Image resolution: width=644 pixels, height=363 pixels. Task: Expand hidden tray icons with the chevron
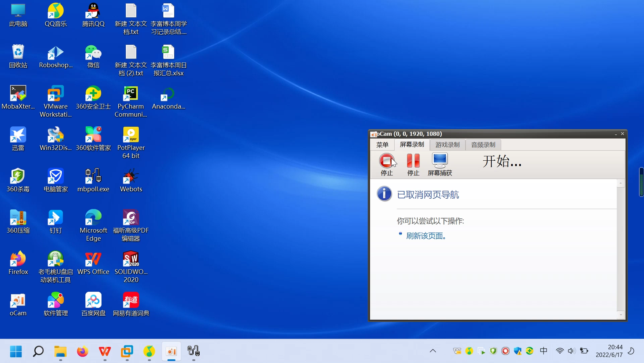click(433, 351)
